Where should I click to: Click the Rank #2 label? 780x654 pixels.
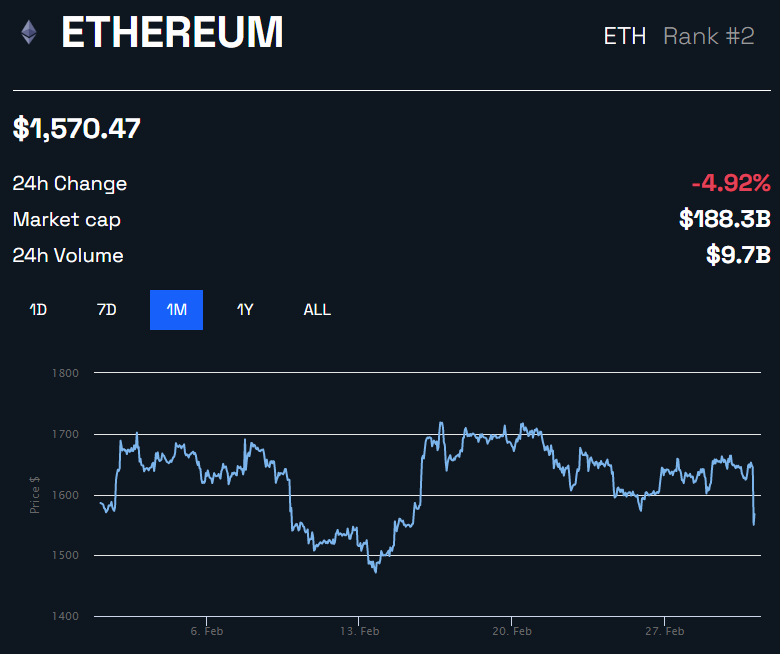coord(708,37)
